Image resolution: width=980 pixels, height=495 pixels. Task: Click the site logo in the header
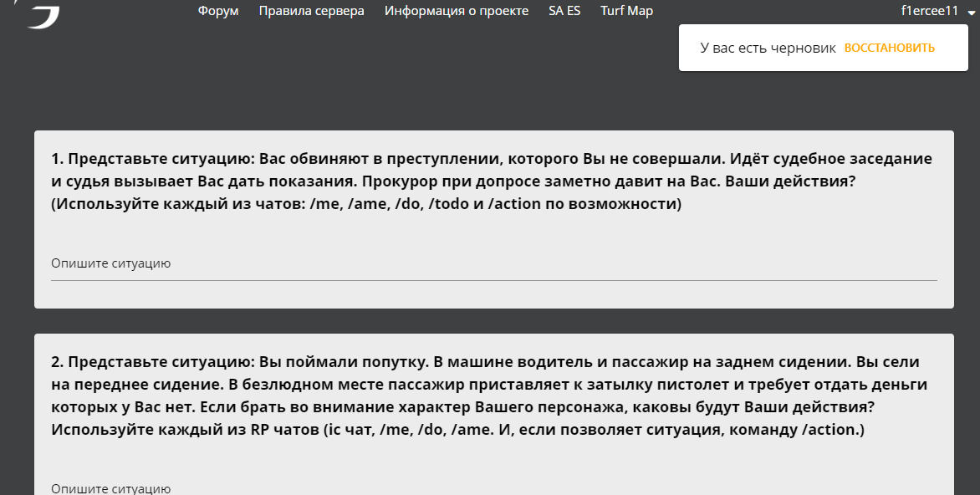(x=43, y=14)
